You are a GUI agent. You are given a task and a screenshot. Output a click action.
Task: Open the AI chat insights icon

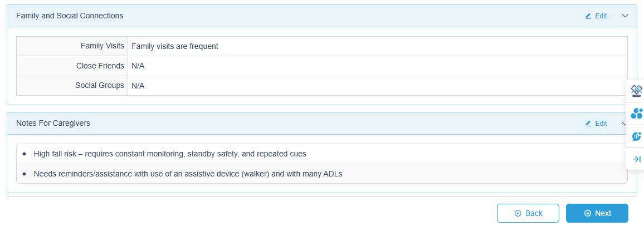636,136
